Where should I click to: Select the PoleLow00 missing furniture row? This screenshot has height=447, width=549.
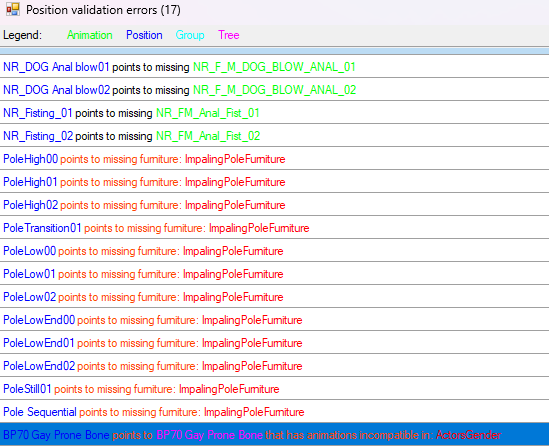pos(274,251)
